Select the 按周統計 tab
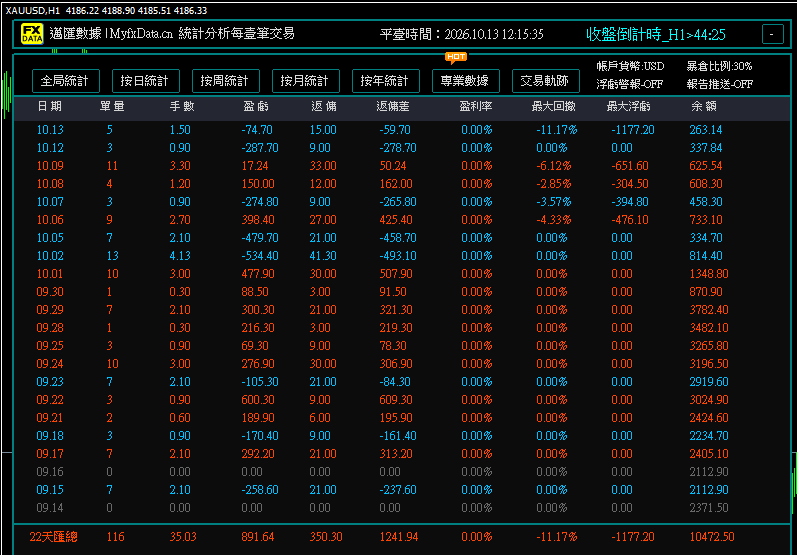Viewport: 797px width, 555px height. click(226, 81)
